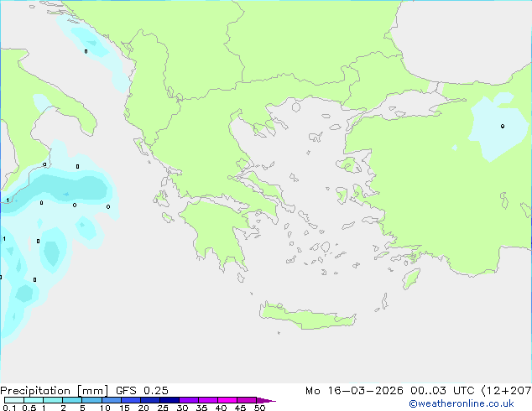The image size is (532, 411).
Task: Click the '0.1' legend label
Action: point(9,408)
